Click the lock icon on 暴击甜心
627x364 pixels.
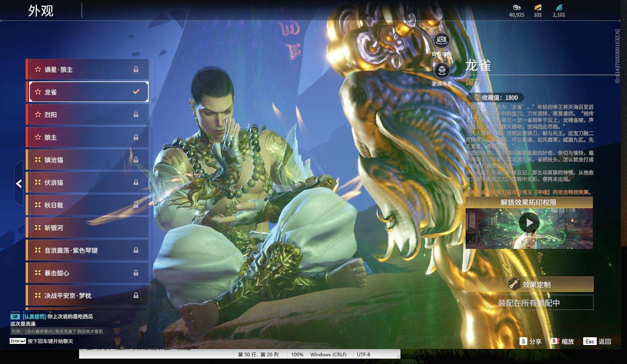(136, 273)
